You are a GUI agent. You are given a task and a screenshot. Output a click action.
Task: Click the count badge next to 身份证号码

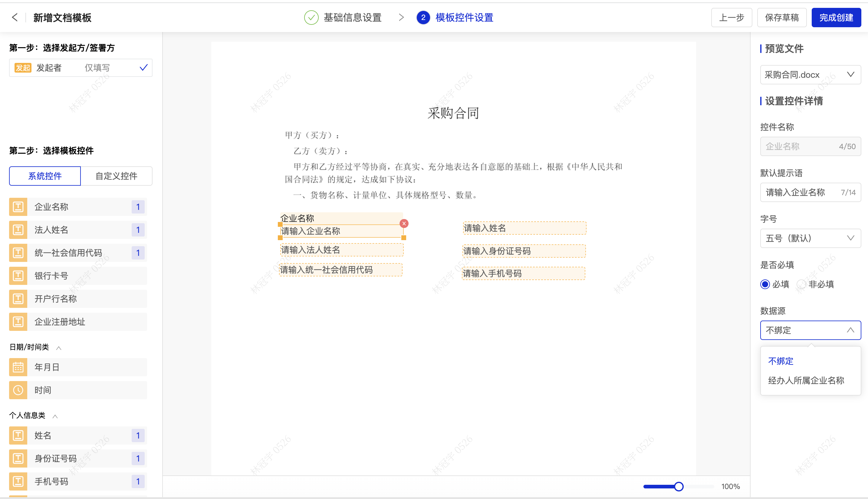point(138,458)
